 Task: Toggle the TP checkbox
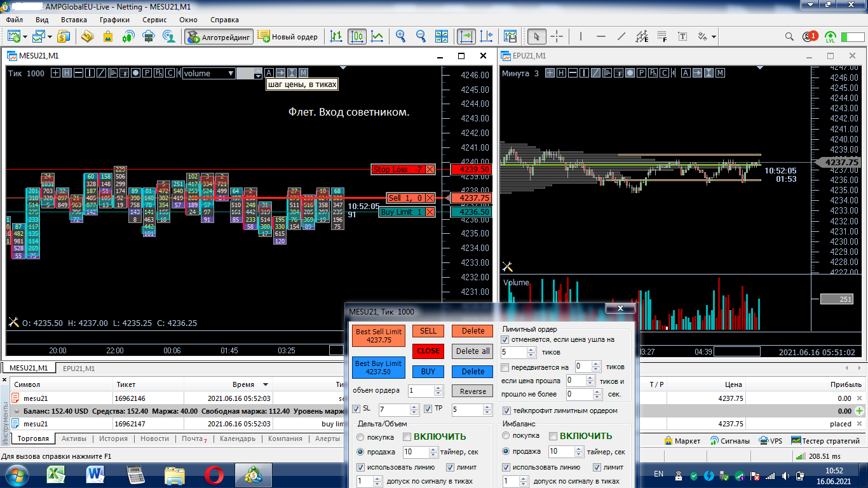429,409
